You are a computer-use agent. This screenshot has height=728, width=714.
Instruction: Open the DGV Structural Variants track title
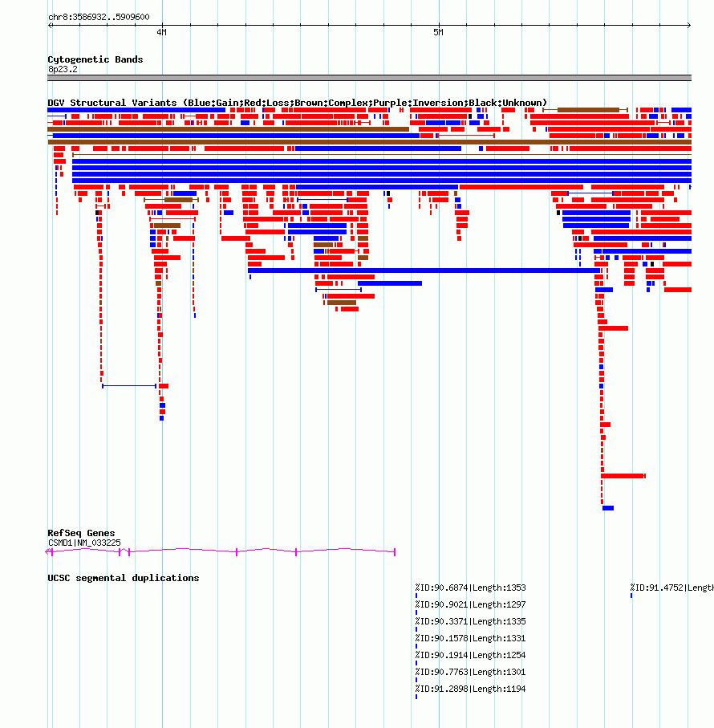tap(298, 103)
